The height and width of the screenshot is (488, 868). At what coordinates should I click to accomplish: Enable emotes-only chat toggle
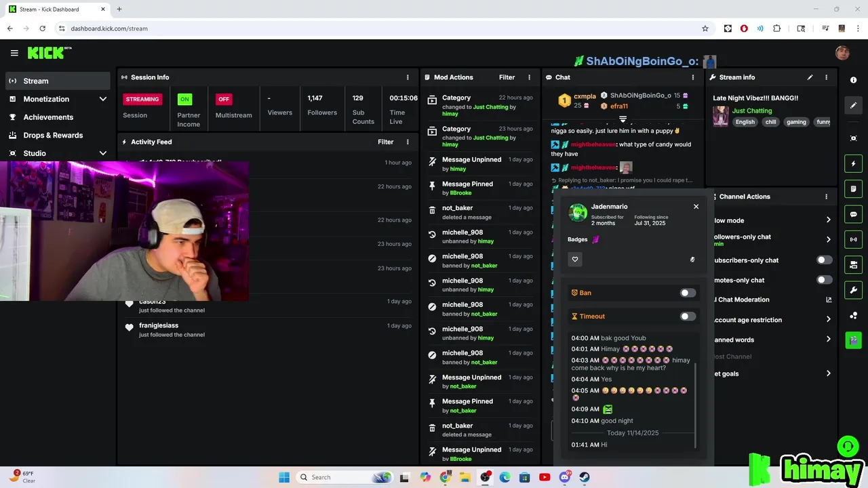pyautogui.click(x=824, y=280)
